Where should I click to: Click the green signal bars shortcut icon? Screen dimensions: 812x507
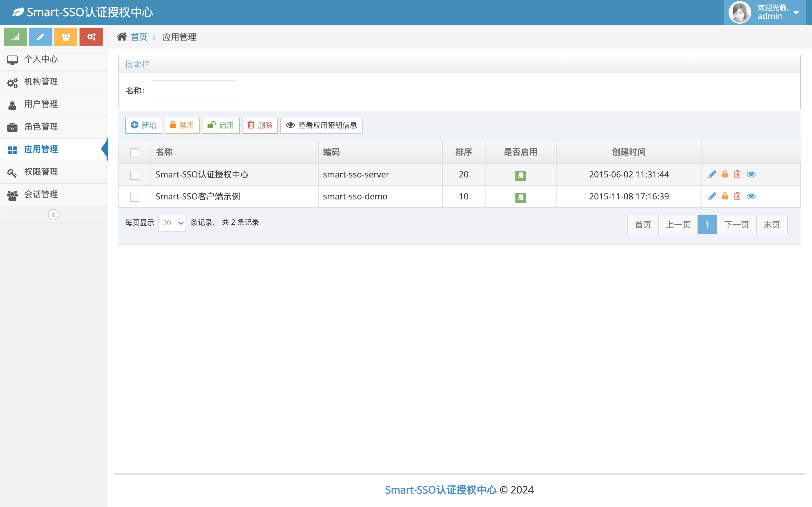(16, 37)
